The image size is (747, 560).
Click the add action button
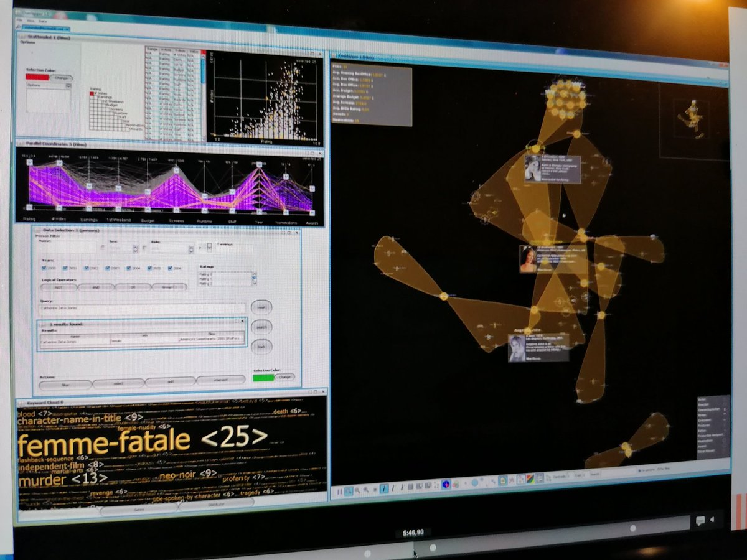point(170,382)
